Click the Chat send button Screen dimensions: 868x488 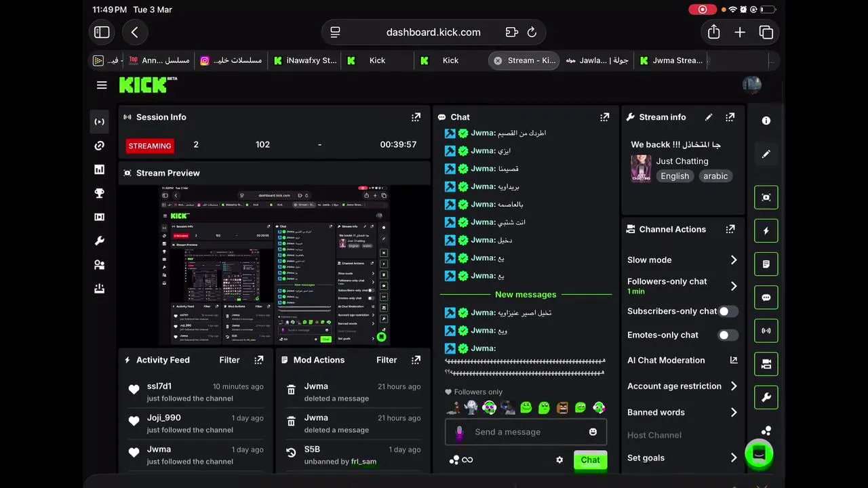(x=590, y=460)
